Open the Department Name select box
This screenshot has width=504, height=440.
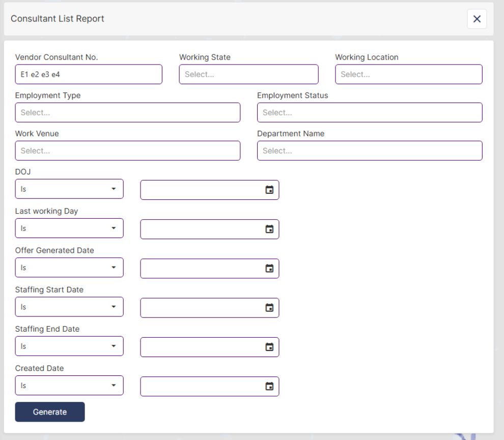(369, 151)
